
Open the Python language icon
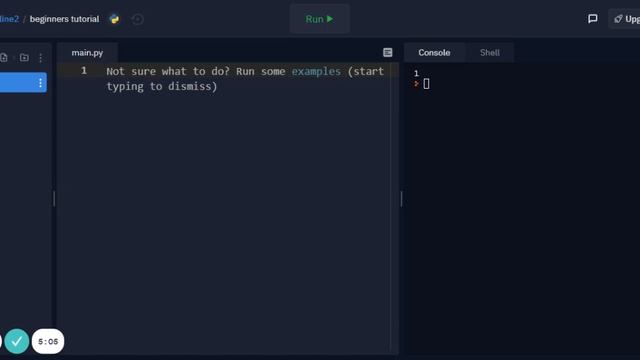115,19
